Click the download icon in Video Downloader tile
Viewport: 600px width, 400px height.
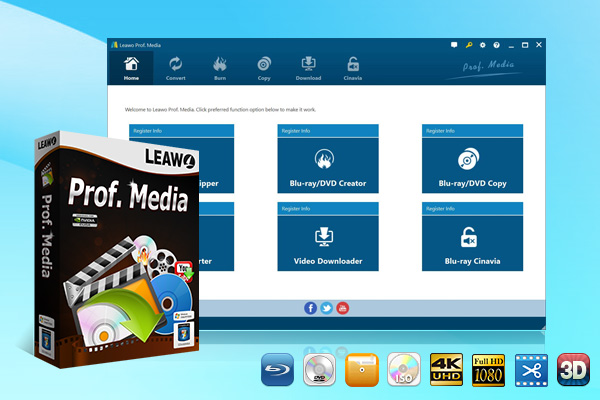tap(324, 237)
